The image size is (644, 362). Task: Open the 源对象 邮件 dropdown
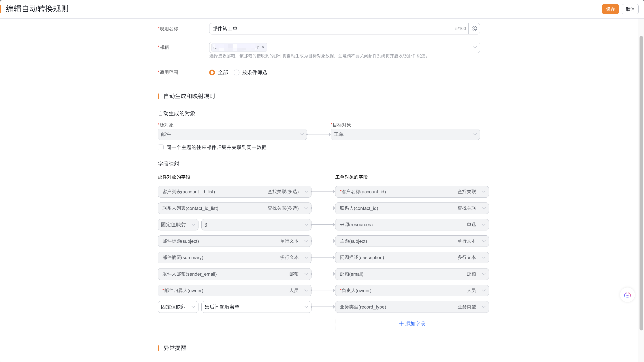232,134
